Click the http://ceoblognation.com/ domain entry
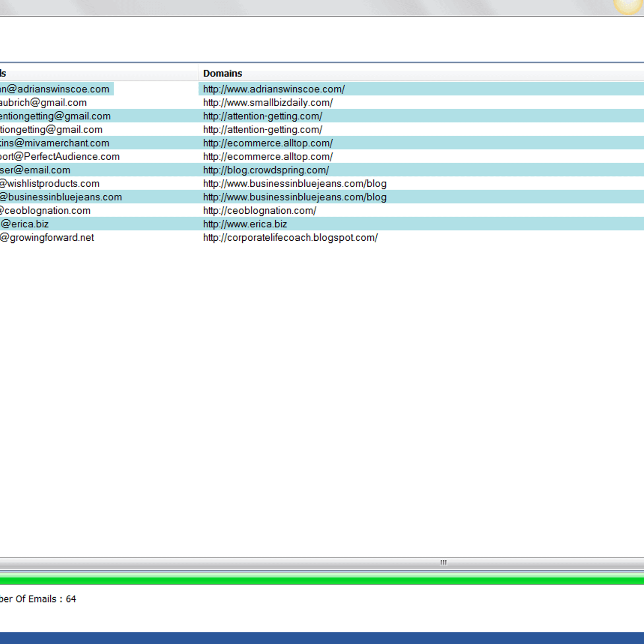This screenshot has width=644, height=644. click(260, 211)
